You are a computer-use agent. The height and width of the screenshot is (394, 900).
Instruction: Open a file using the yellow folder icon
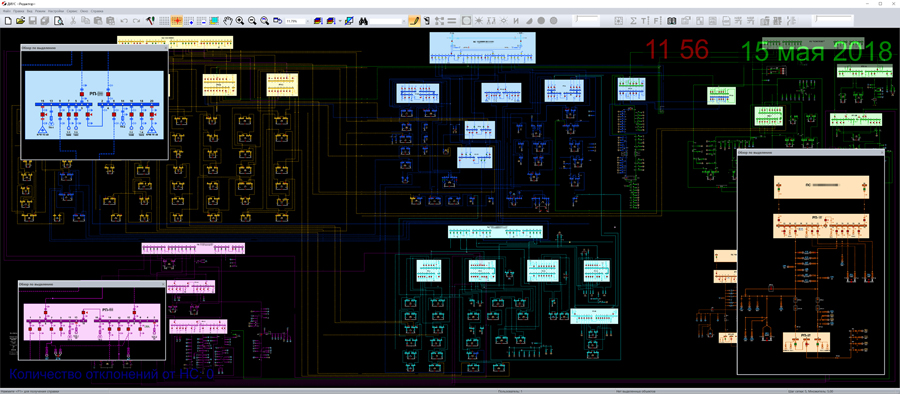[x=20, y=21]
